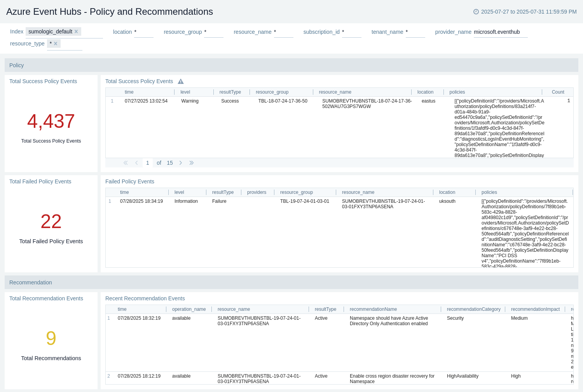Screen dimensions: 583x392
Task: Select cross region disaster recovery recommendation
Action: point(392,379)
